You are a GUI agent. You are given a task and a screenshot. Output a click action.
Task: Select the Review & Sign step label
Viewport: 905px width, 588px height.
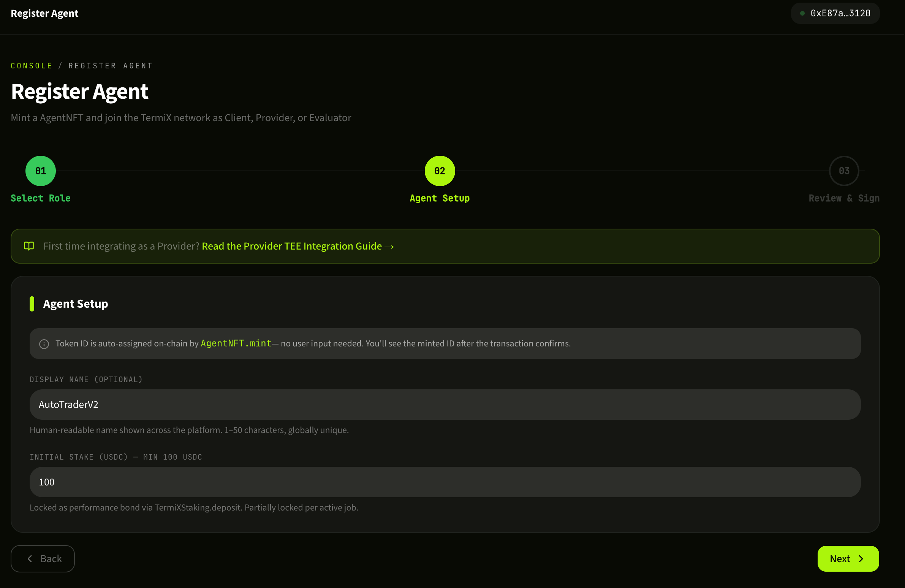click(844, 198)
